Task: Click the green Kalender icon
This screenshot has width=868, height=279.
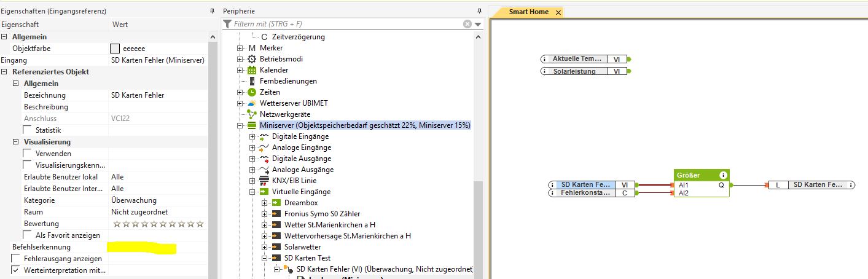Action: click(x=252, y=70)
